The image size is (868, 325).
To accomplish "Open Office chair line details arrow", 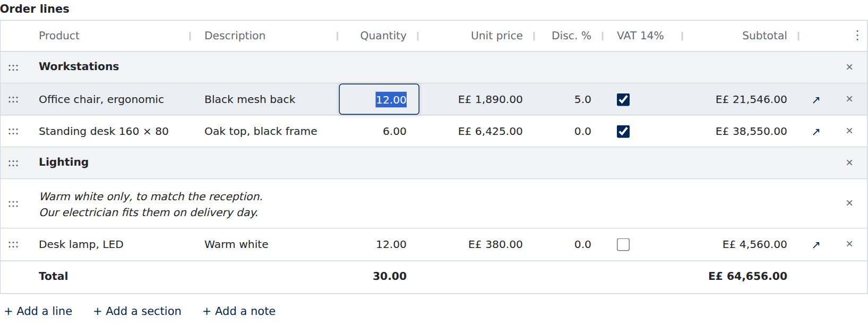I will (816, 100).
